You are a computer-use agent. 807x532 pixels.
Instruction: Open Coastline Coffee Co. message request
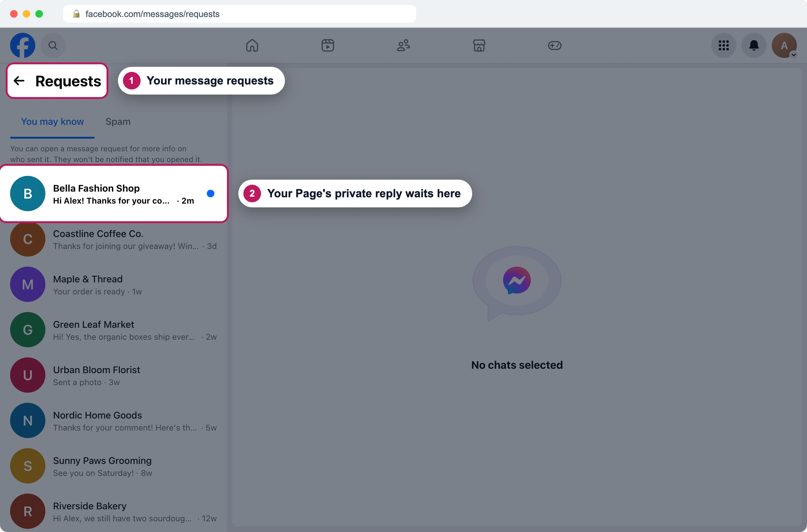point(114,239)
